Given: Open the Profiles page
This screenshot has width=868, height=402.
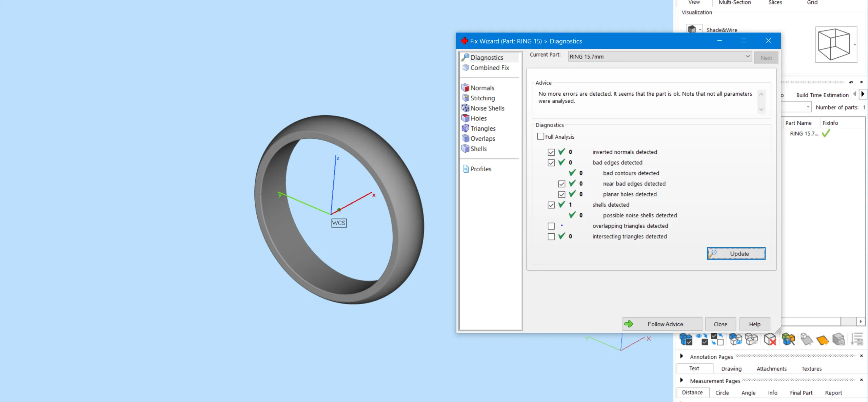Looking at the screenshot, I should tap(480, 169).
